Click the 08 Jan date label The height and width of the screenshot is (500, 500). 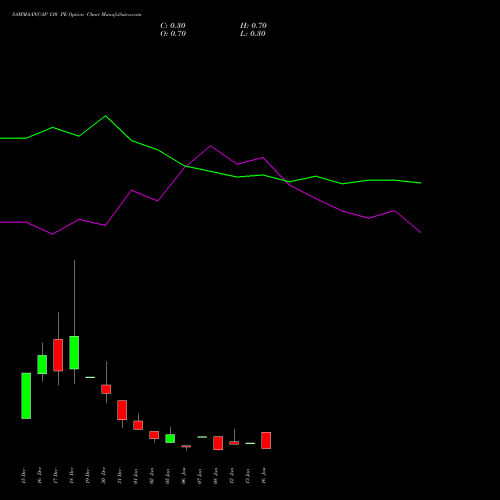(215, 476)
